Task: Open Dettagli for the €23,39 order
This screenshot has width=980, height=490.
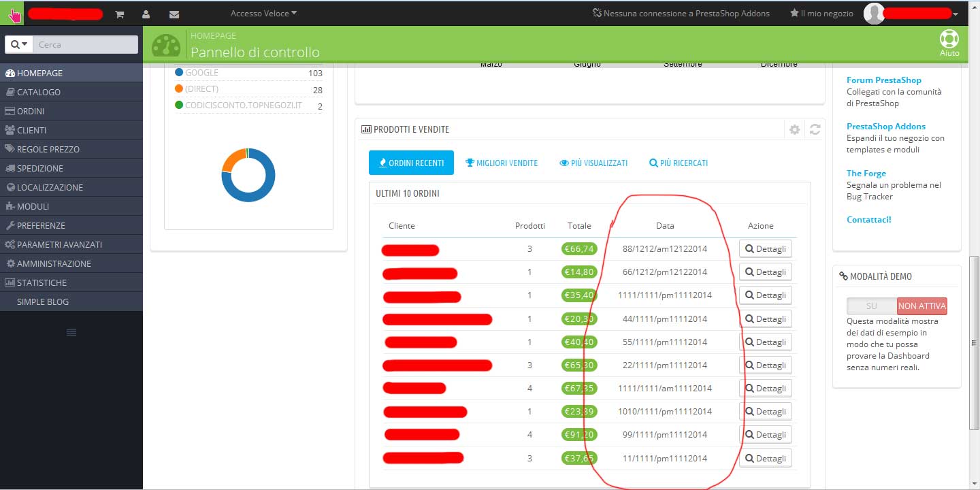Action: (x=766, y=411)
